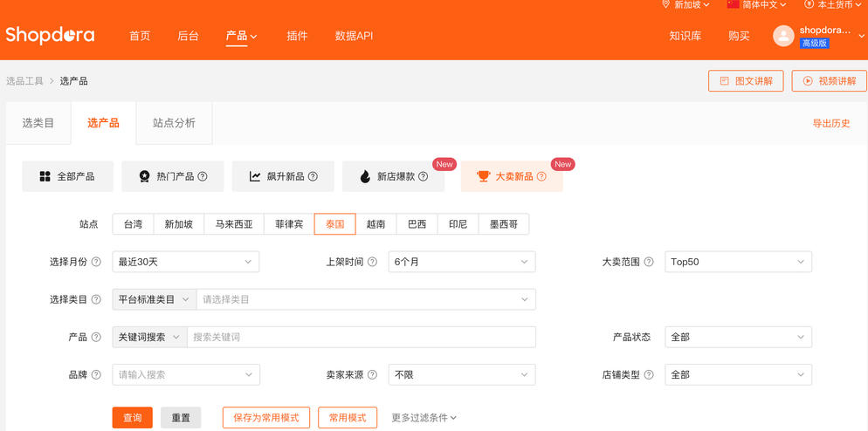Click help icon beside 店铺类型 label
This screenshot has width=868, height=431.
(649, 374)
